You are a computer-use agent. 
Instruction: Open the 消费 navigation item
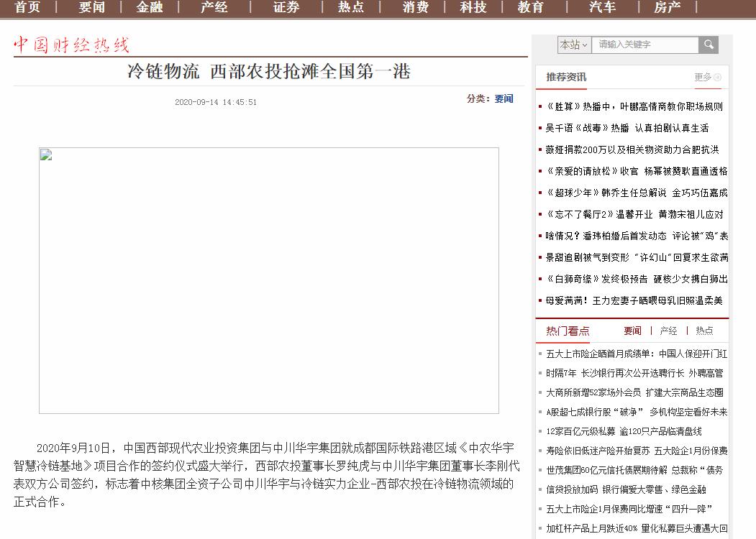tap(416, 7)
